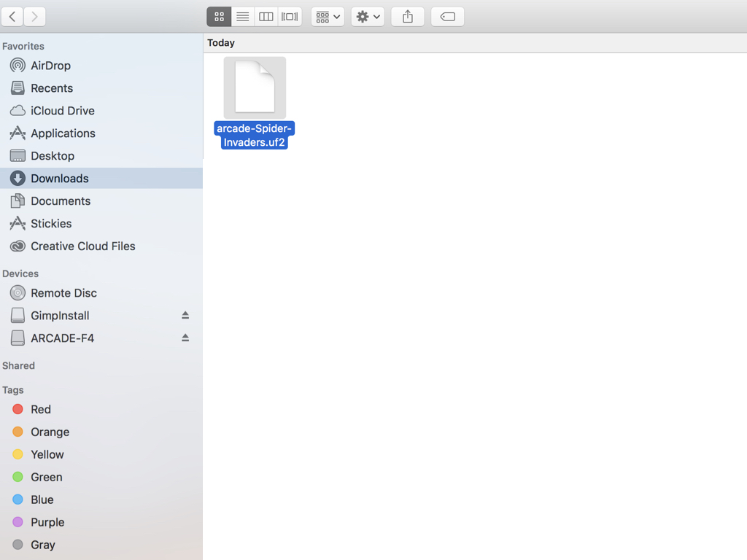This screenshot has width=747, height=560.
Task: Open iCloud Drive in the sidebar
Action: click(x=101, y=111)
